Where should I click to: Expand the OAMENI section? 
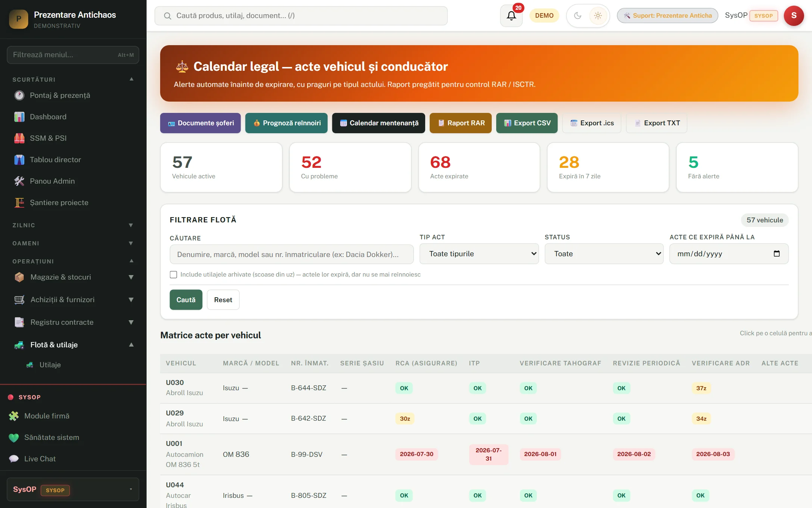pyautogui.click(x=131, y=243)
